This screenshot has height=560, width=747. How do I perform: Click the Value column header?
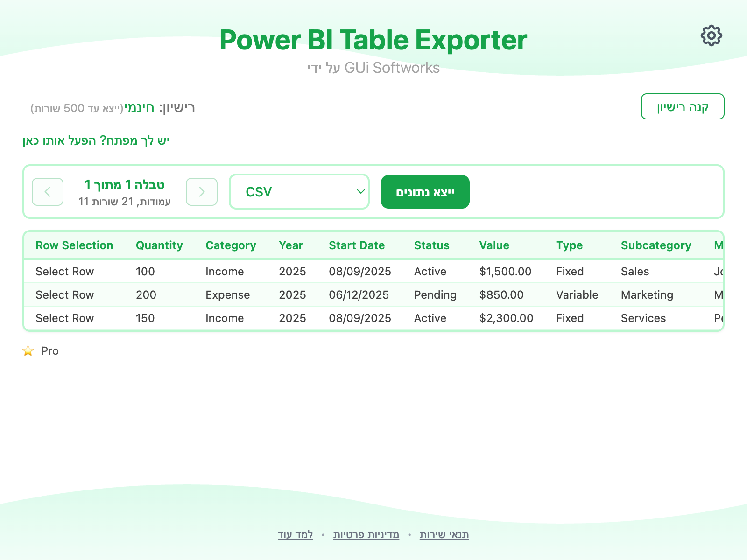[494, 245]
